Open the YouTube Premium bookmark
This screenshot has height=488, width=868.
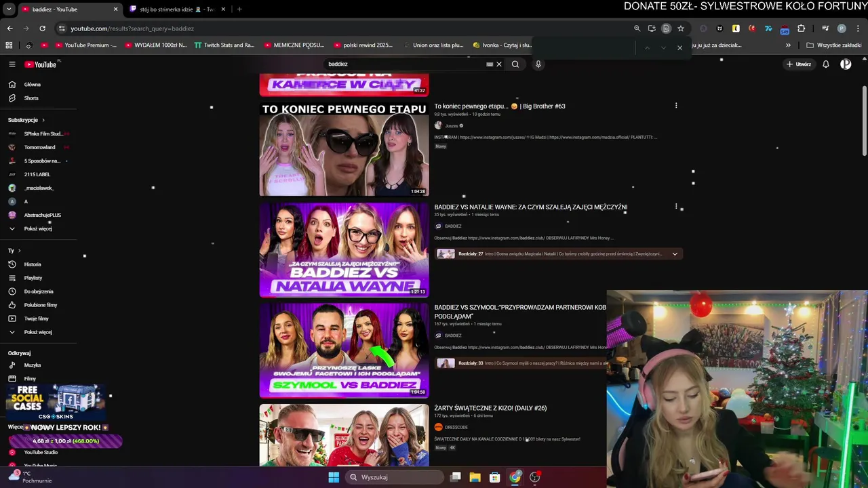[x=85, y=45]
